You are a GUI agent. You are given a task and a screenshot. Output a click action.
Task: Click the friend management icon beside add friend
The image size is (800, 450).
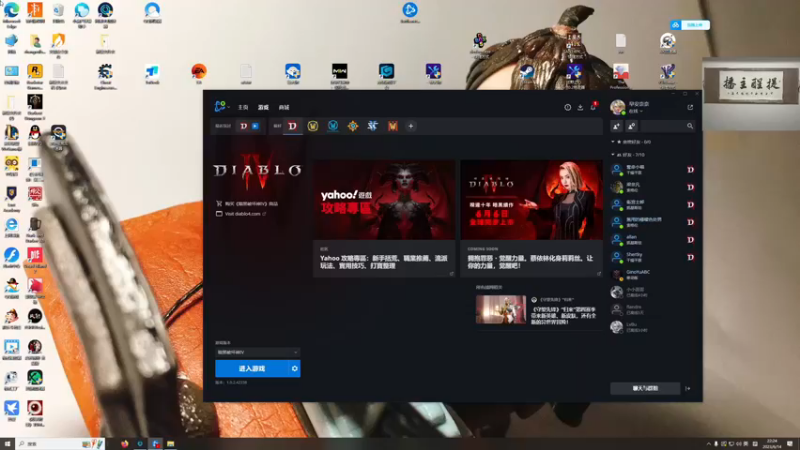pyautogui.click(x=632, y=126)
